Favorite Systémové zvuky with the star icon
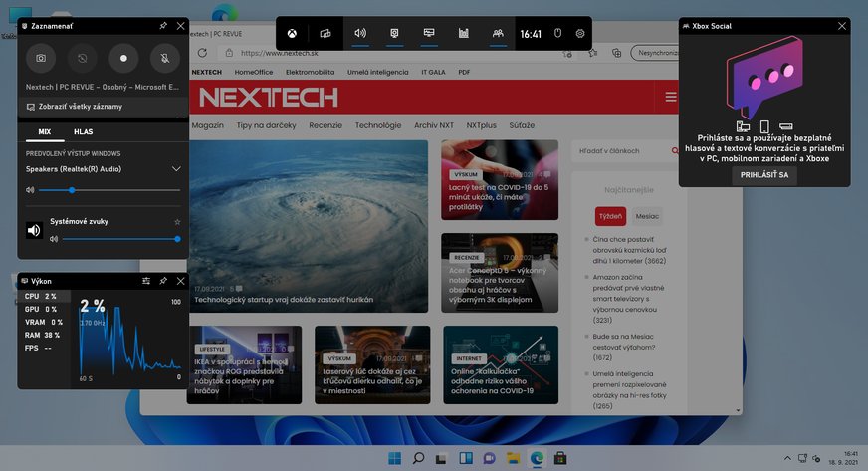Image resolution: width=868 pixels, height=471 pixels. pos(177,221)
